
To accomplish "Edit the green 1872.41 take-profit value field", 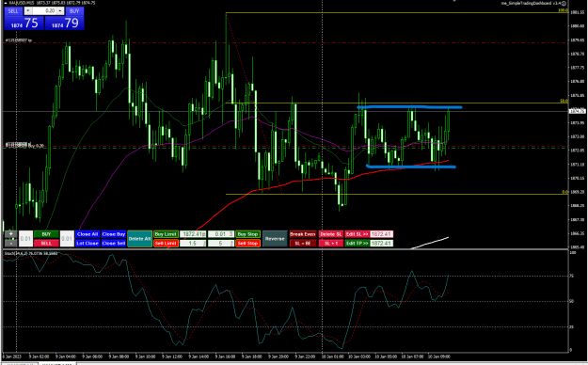I will point(381,243).
